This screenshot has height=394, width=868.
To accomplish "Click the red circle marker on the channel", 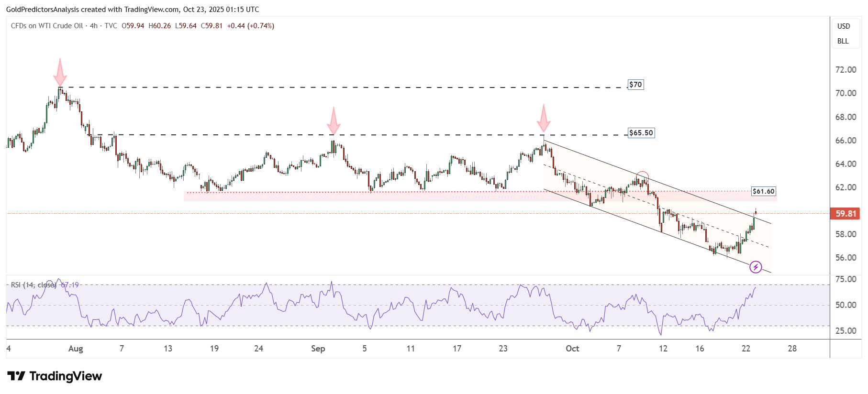I will (643, 176).
